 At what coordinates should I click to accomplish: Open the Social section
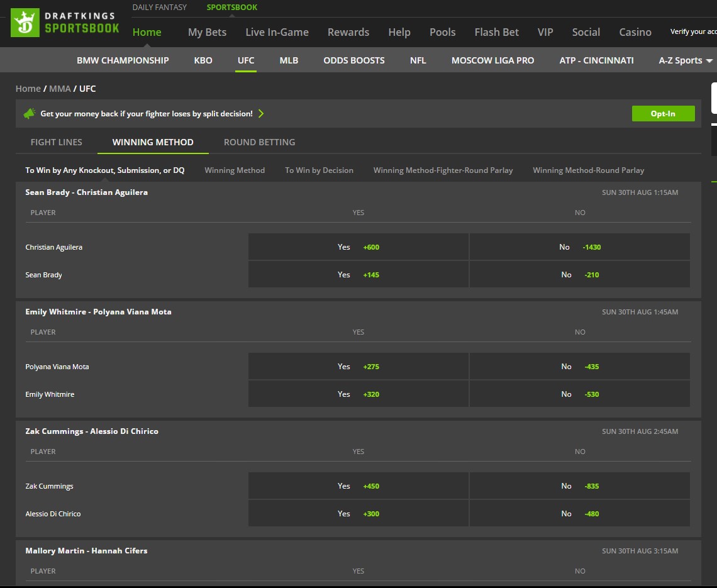pos(586,32)
